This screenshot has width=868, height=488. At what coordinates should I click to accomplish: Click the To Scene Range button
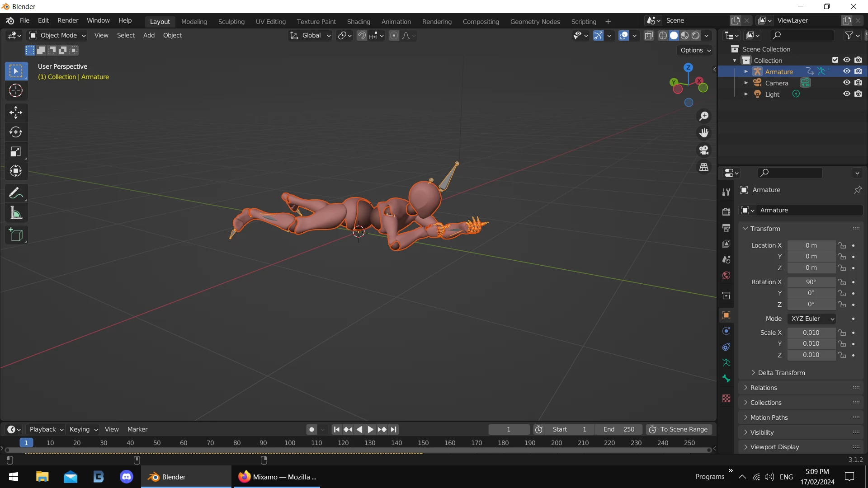point(679,429)
